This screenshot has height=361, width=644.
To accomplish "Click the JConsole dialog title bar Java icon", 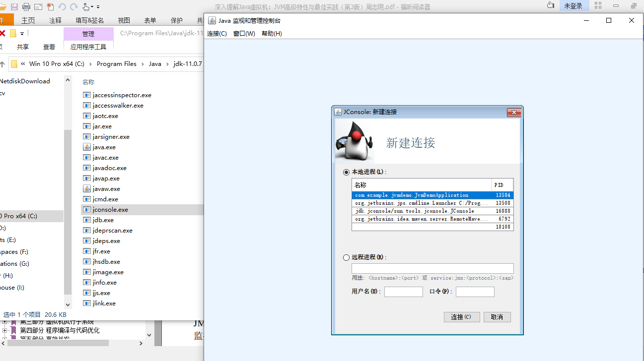I will (x=338, y=112).
